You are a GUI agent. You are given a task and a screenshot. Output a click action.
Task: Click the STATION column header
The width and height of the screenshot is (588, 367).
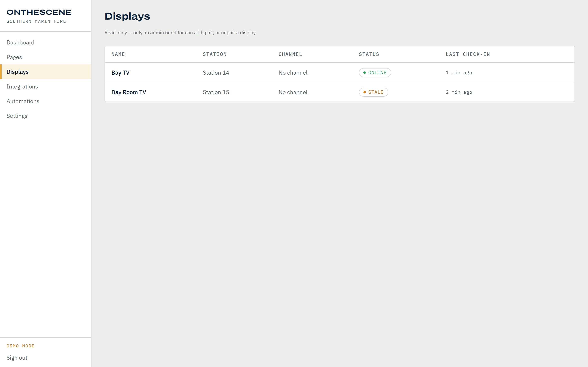pos(215,54)
